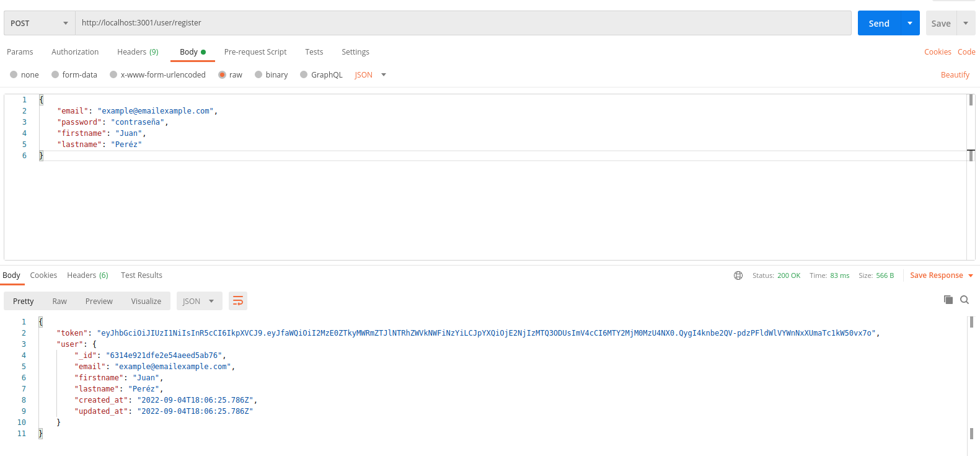This screenshot has width=980, height=456.
Task: Click the blue Send button
Action: click(878, 23)
